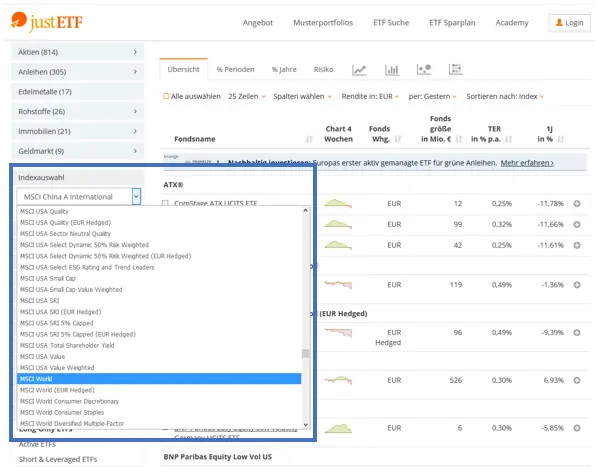Image resolution: width=599 pixels, height=473 pixels.
Task: Click the justETF logo
Action: coord(46,21)
